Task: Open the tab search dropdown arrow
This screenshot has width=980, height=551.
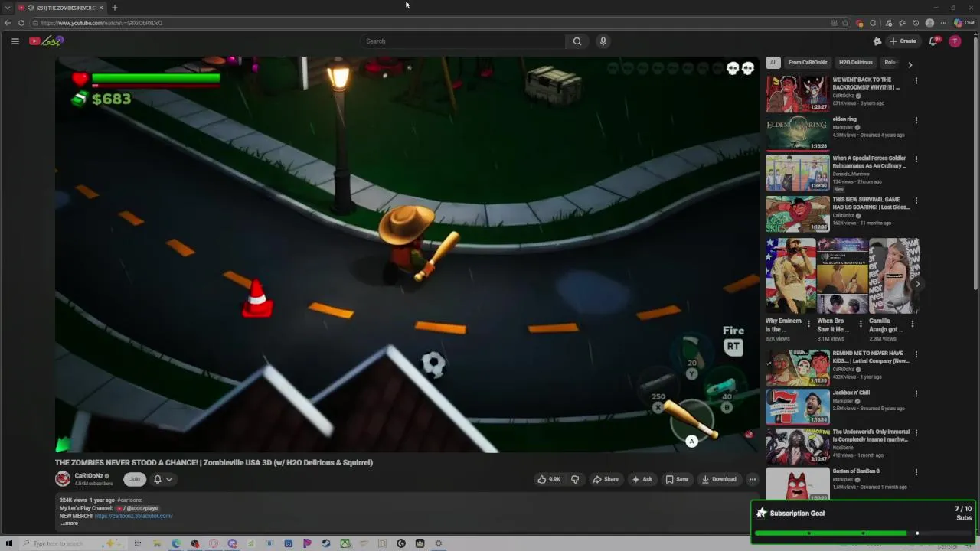Action: pyautogui.click(x=8, y=8)
